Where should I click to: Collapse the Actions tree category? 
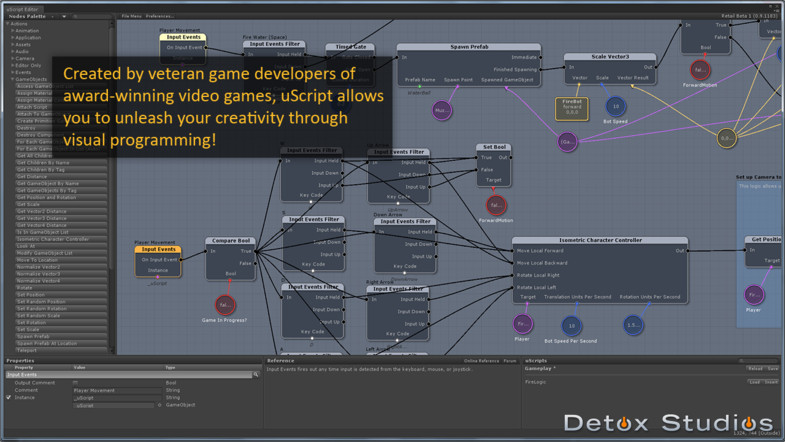click(8, 24)
